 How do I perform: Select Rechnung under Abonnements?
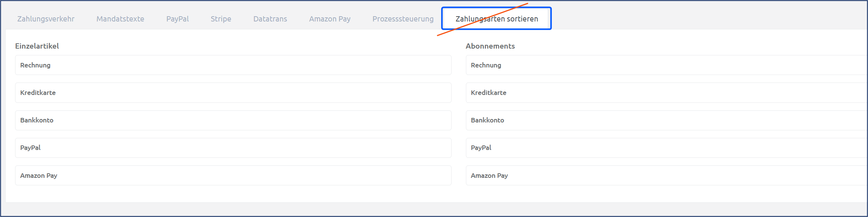point(666,65)
